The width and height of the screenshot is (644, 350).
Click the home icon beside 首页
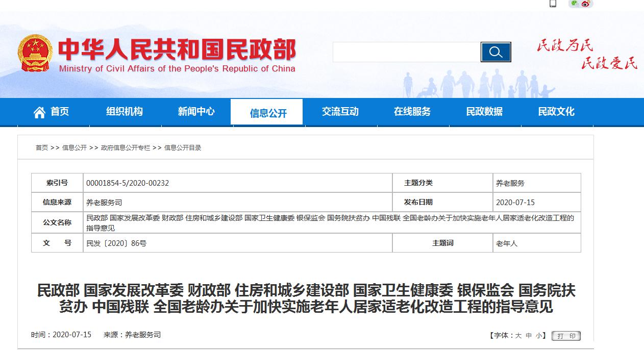pos(39,112)
